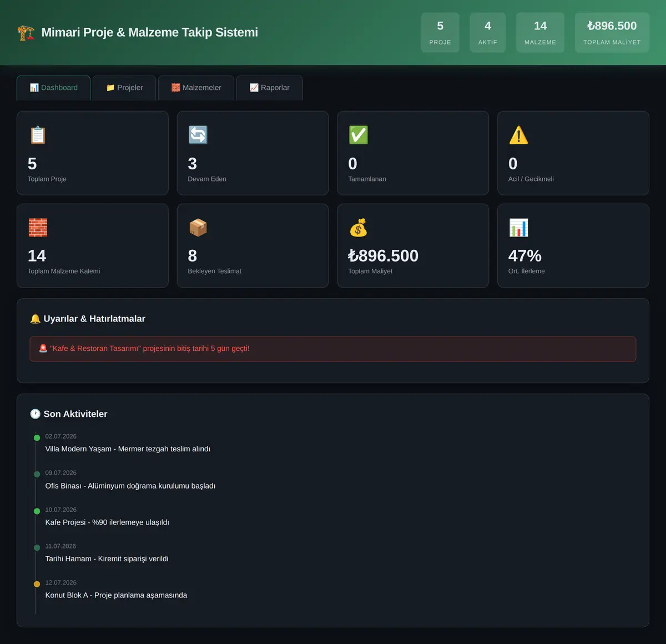Click the header TOPLAM MALİYET badge
The image size is (666, 644).
point(612,33)
